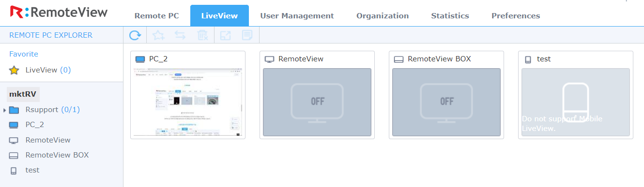The image size is (644, 187).
Task: Open the Remote PC tab
Action: [157, 15]
